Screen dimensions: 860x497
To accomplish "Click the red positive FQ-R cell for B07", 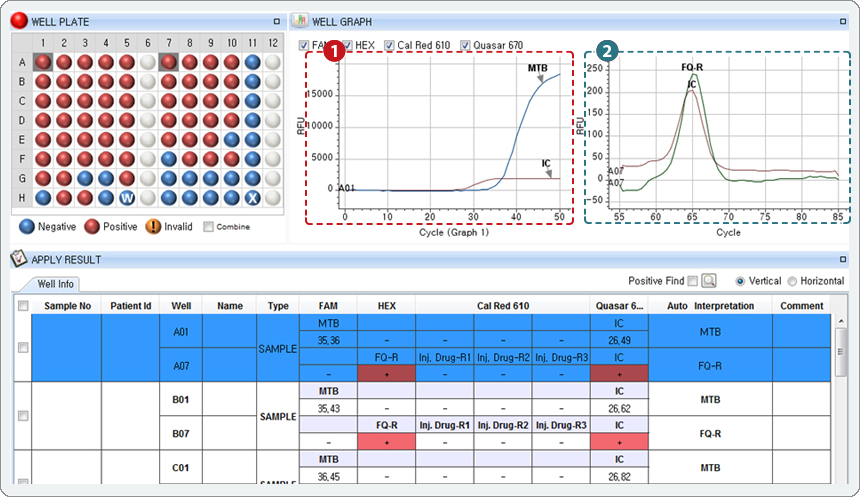I will [x=386, y=441].
